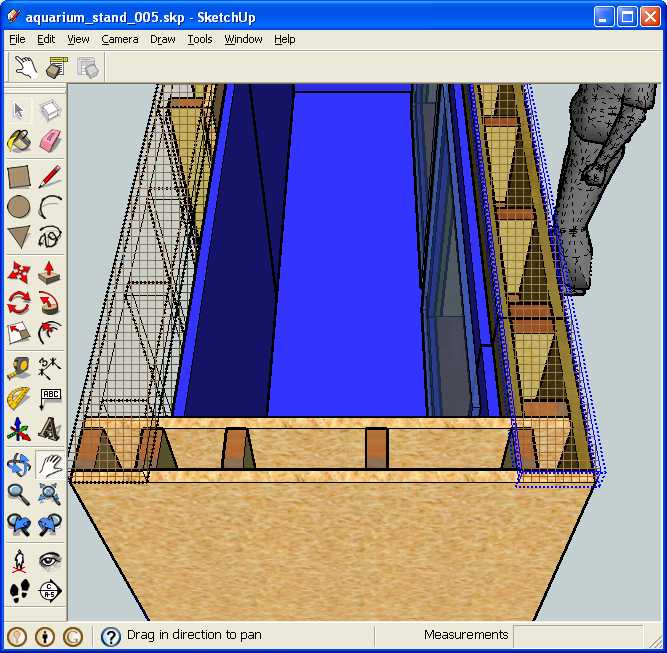Open Component Options from top toolbar
This screenshot has width=667, height=653.
56,67
